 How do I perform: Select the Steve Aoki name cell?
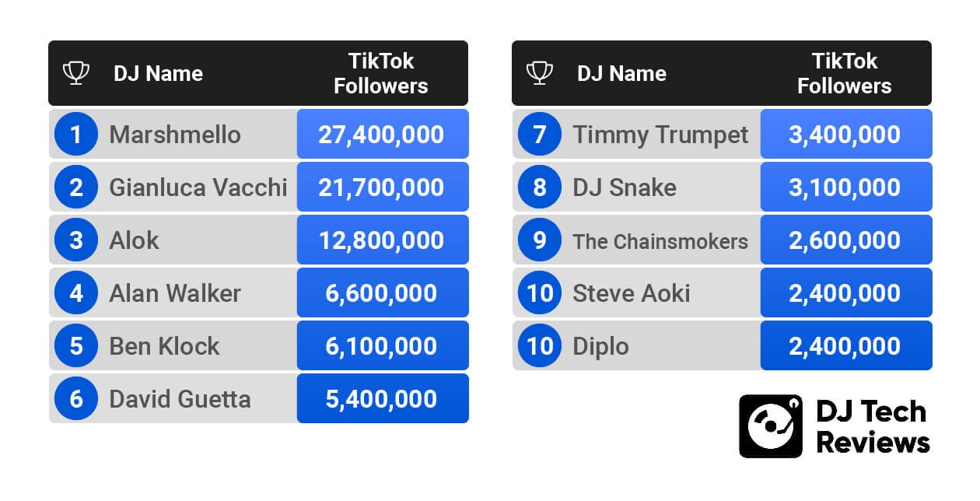(631, 293)
